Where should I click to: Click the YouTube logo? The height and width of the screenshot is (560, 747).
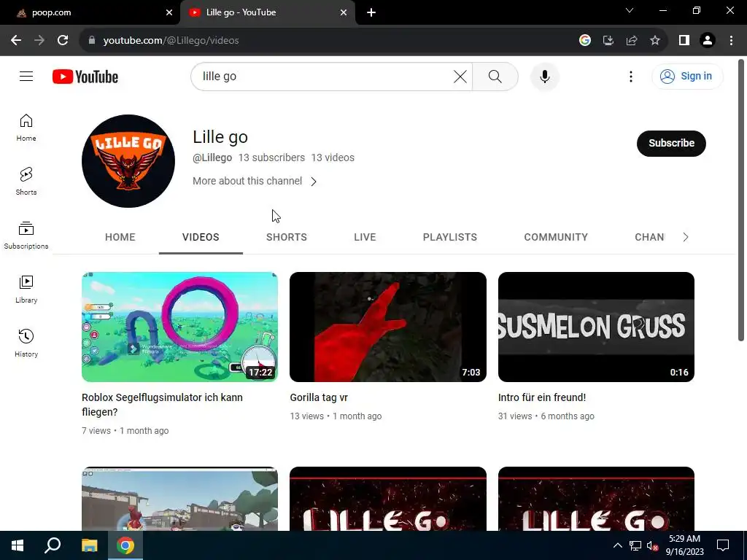click(x=85, y=77)
